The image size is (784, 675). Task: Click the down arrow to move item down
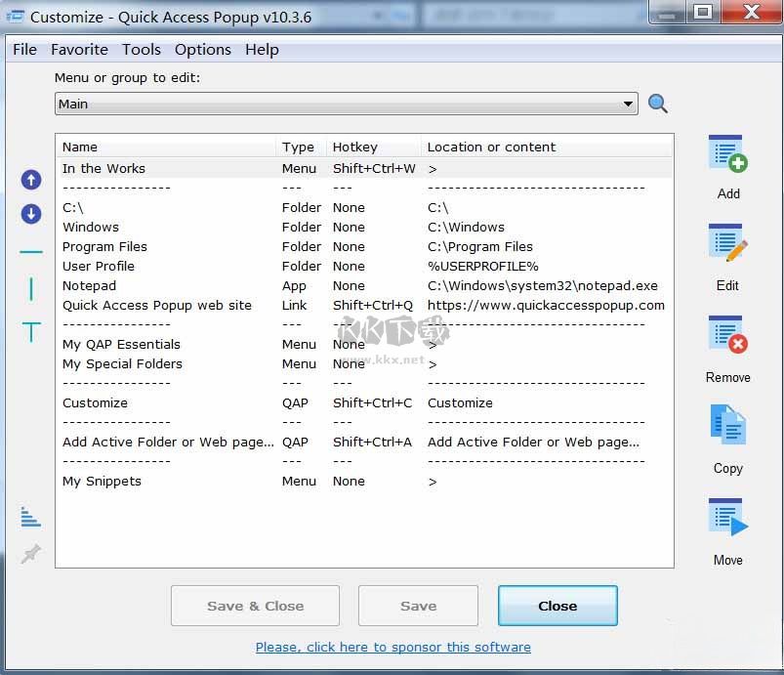click(31, 214)
